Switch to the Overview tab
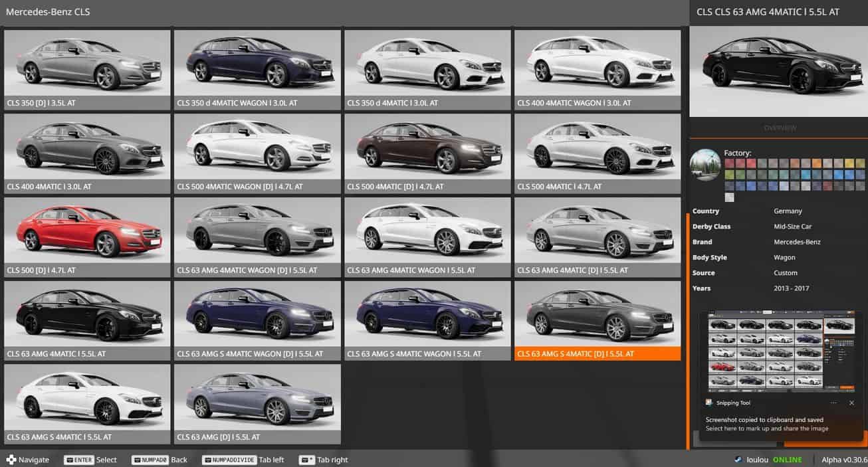This screenshot has height=467, width=868. click(780, 128)
